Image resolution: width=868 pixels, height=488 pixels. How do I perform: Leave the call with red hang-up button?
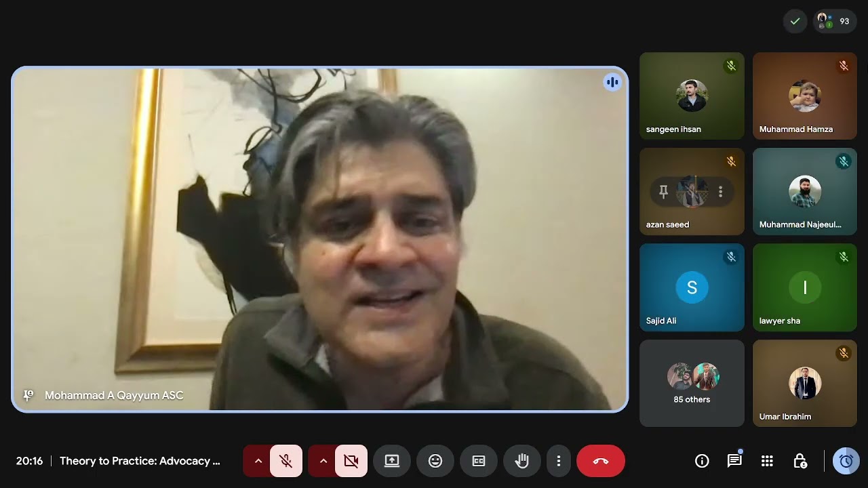[x=601, y=461]
